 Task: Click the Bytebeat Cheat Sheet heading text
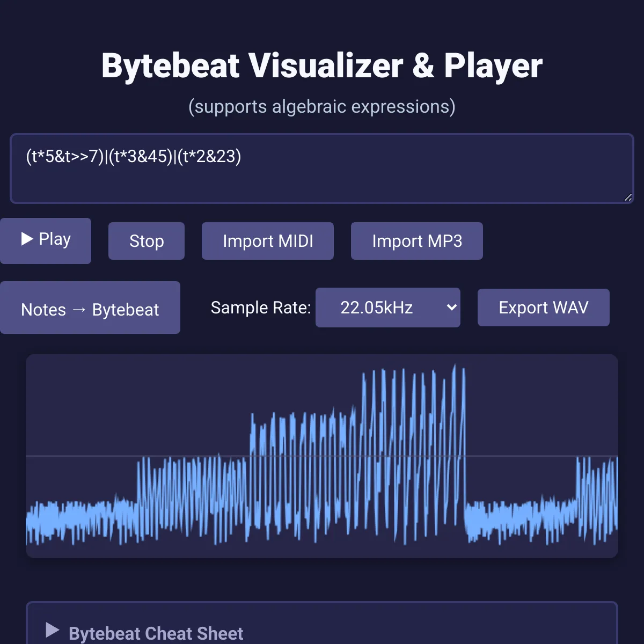(x=156, y=633)
